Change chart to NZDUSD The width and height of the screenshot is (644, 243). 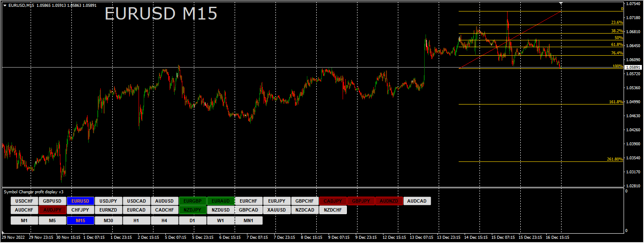click(x=221, y=210)
